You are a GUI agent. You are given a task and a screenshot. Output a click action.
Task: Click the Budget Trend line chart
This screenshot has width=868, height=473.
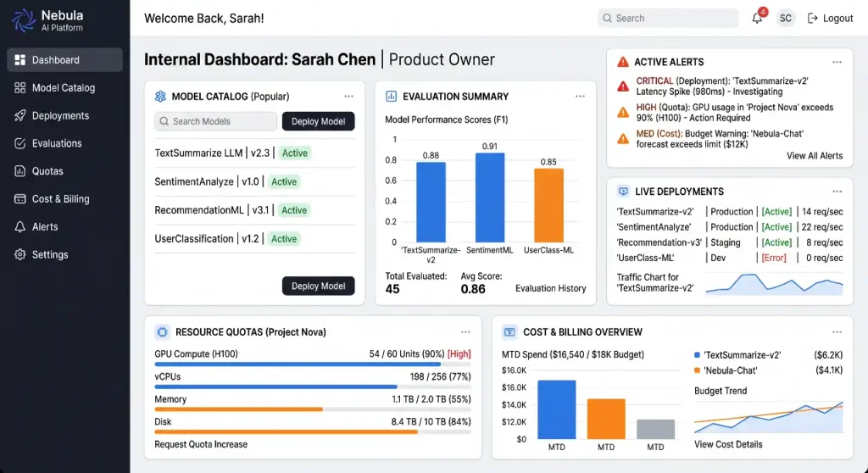tap(769, 417)
